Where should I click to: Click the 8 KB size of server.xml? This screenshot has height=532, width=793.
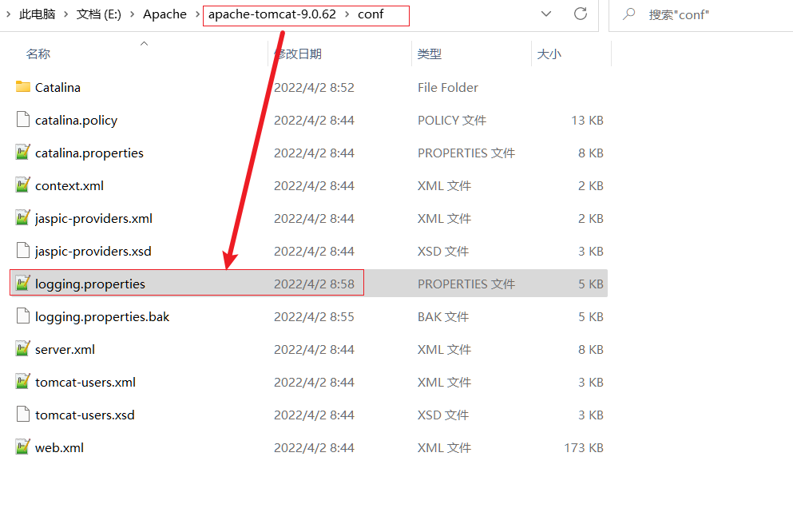pyautogui.click(x=591, y=349)
